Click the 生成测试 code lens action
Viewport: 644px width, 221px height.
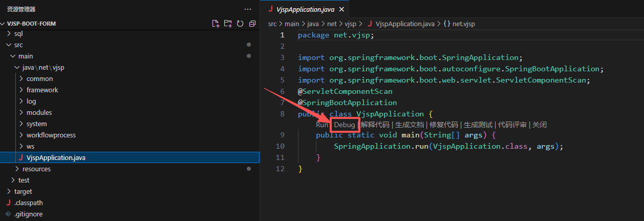click(x=478, y=125)
